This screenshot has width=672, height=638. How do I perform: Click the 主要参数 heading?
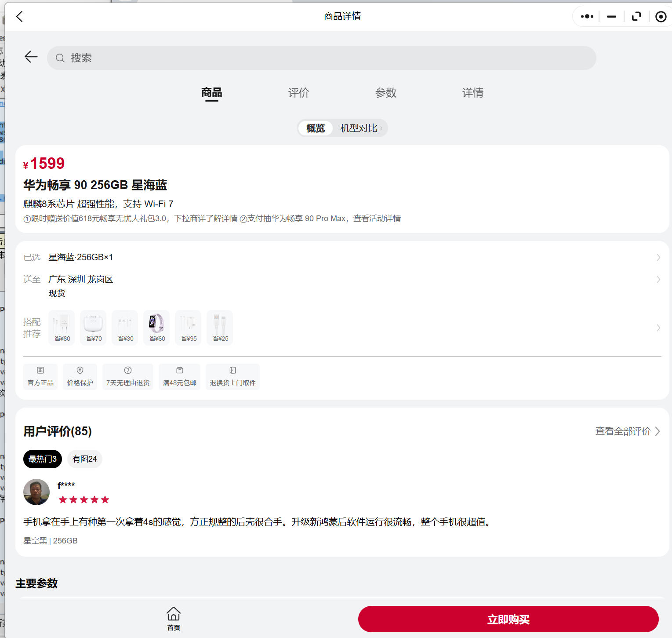pos(36,583)
